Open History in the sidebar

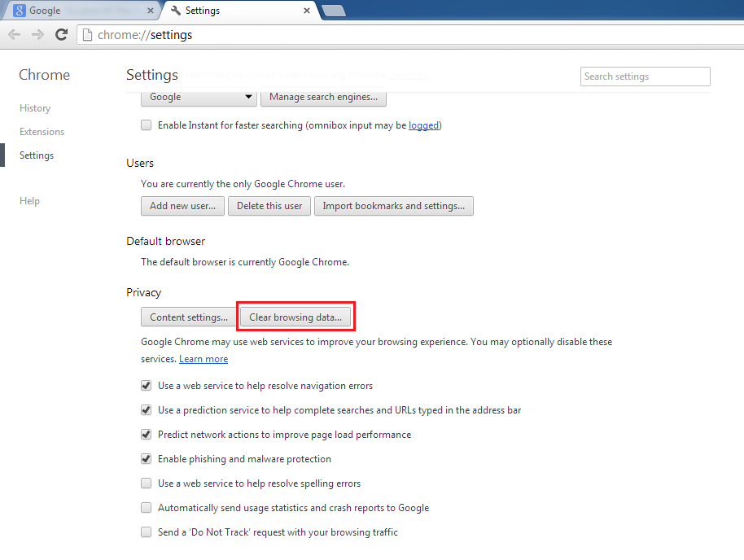point(35,108)
